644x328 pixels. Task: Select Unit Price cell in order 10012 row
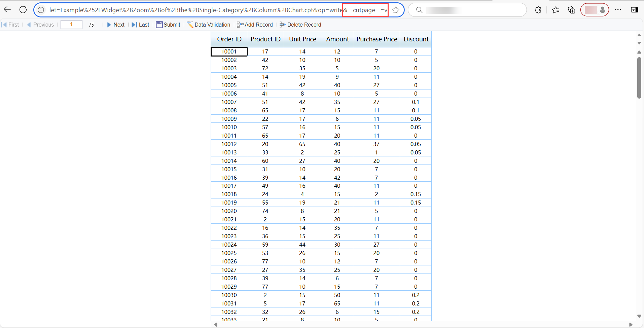point(302,144)
